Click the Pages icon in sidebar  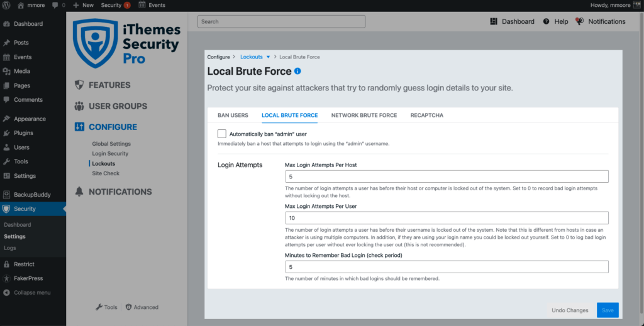coord(6,85)
